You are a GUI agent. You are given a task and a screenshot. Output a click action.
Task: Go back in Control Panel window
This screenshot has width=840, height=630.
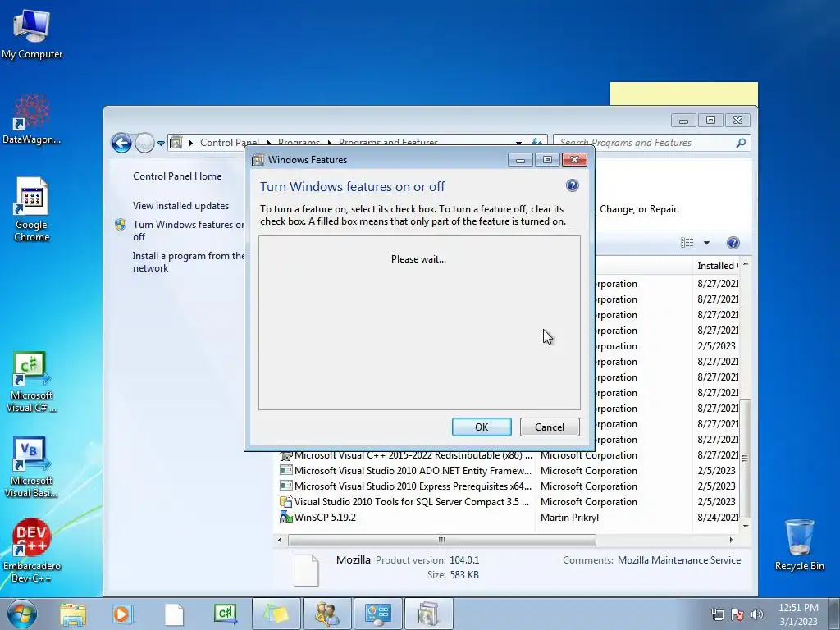[121, 143]
